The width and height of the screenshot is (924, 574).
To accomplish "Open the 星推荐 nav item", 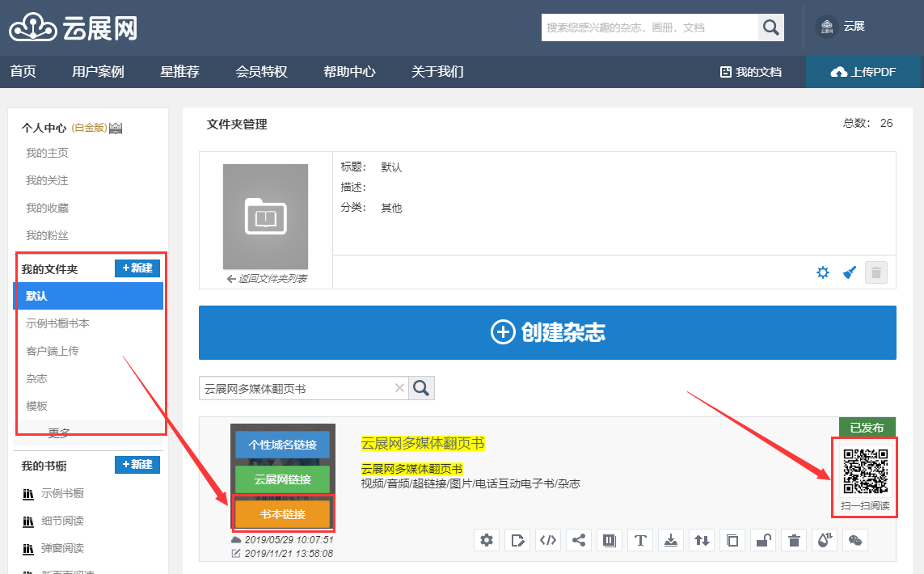I will pyautogui.click(x=179, y=72).
